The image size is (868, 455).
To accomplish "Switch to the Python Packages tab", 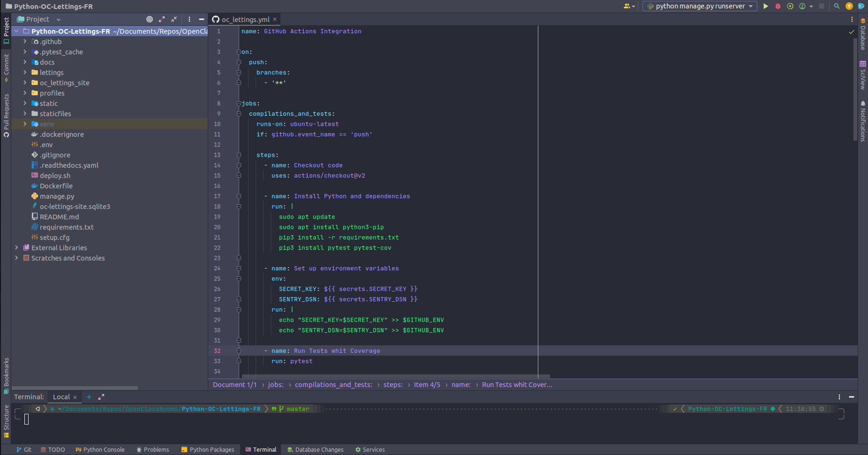I will tap(208, 449).
